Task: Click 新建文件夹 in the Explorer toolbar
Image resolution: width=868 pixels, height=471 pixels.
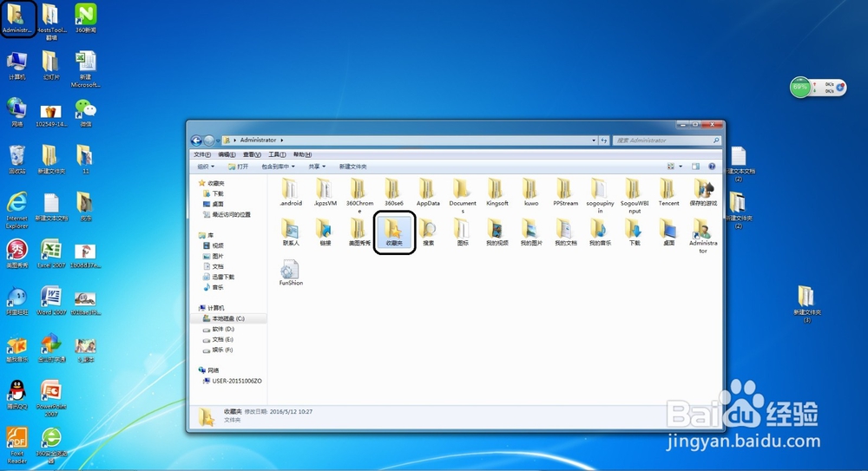Action: pyautogui.click(x=352, y=167)
